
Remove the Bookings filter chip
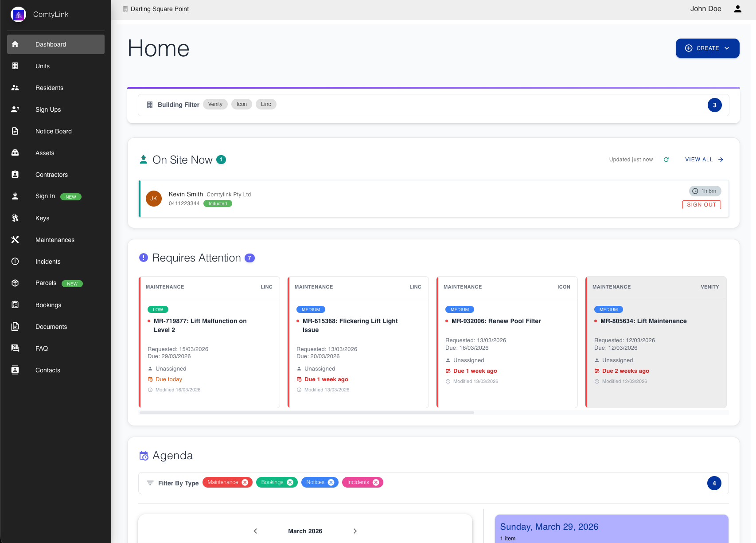(x=290, y=482)
